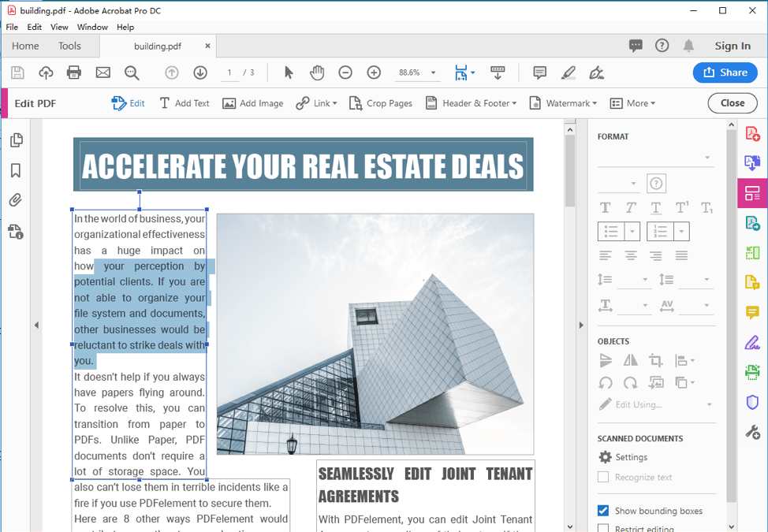Open the bulleted list style dropdown
This screenshot has height=532, width=768.
pyautogui.click(x=632, y=232)
